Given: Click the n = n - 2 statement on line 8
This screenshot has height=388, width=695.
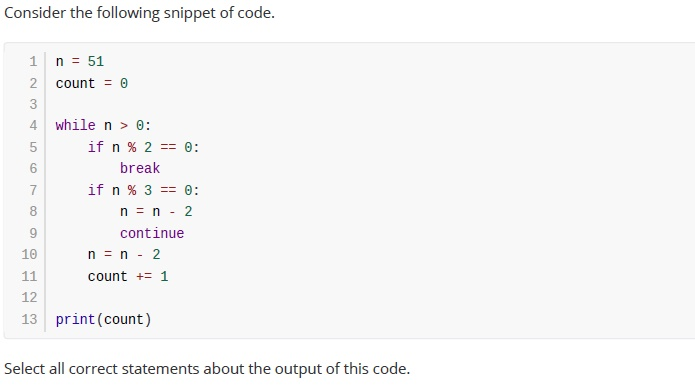Looking at the screenshot, I should [x=156, y=211].
